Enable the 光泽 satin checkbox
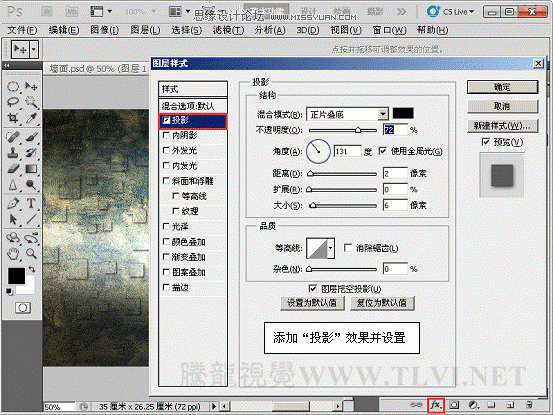Viewport: 553px width, 415px height. [x=166, y=226]
